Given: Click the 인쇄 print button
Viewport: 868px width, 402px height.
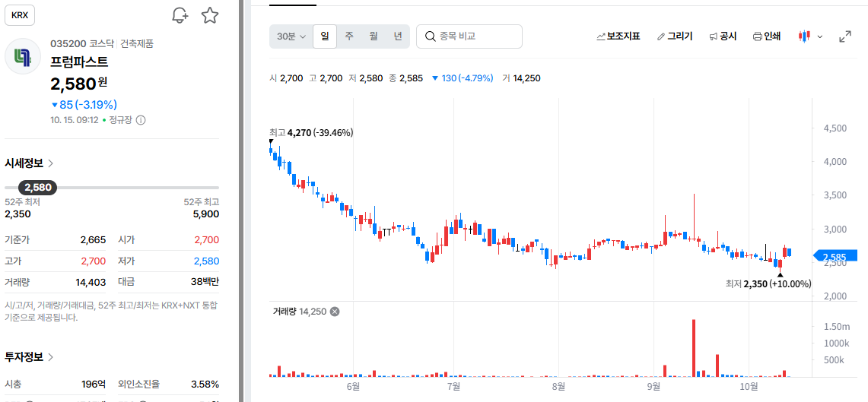Looking at the screenshot, I should 767,36.
